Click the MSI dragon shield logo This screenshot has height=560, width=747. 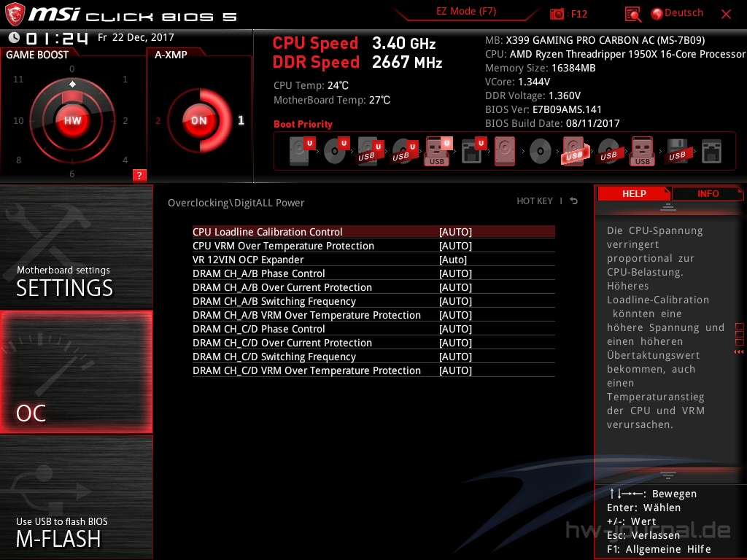(15, 15)
